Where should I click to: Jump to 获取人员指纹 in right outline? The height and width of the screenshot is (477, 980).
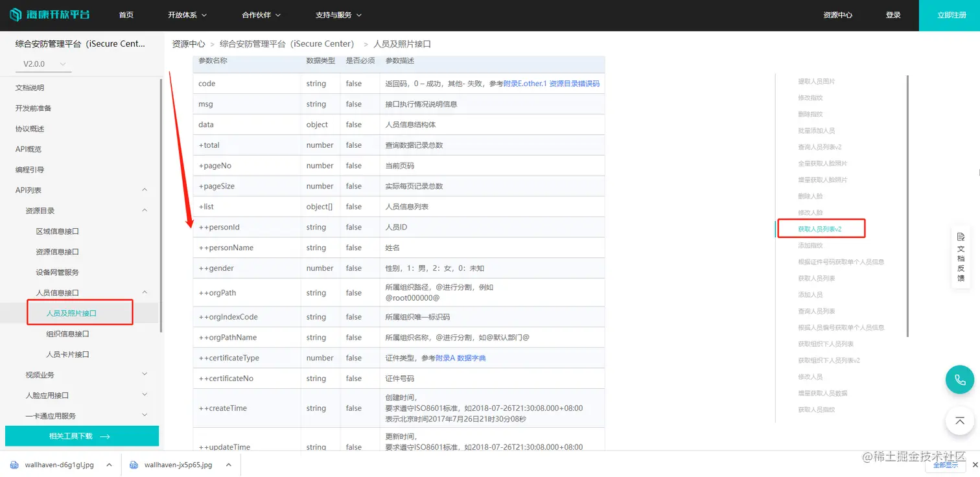click(x=817, y=410)
